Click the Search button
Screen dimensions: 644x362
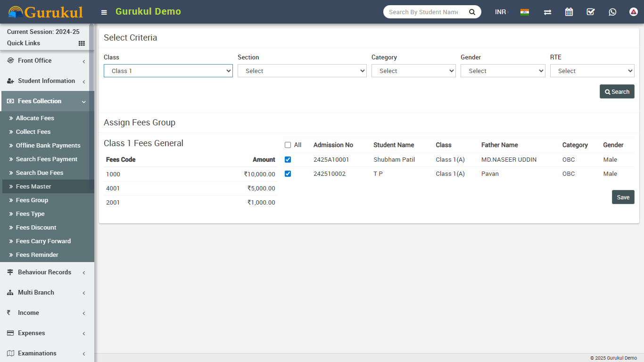click(x=617, y=91)
